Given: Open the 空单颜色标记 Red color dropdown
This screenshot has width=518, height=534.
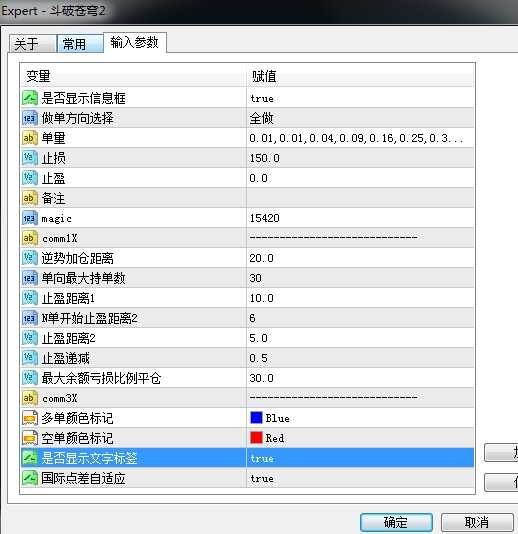Looking at the screenshot, I should 360,438.
